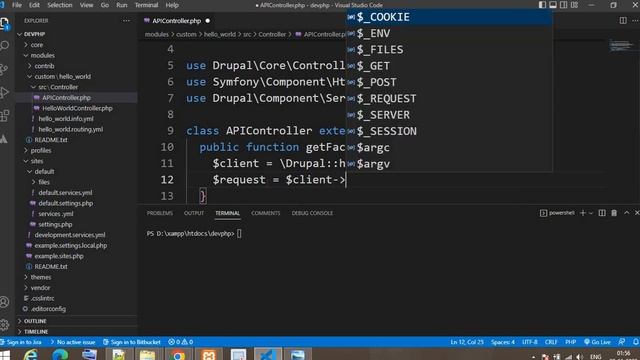Open the Source Control view icon

pyautogui.click(x=4, y=69)
